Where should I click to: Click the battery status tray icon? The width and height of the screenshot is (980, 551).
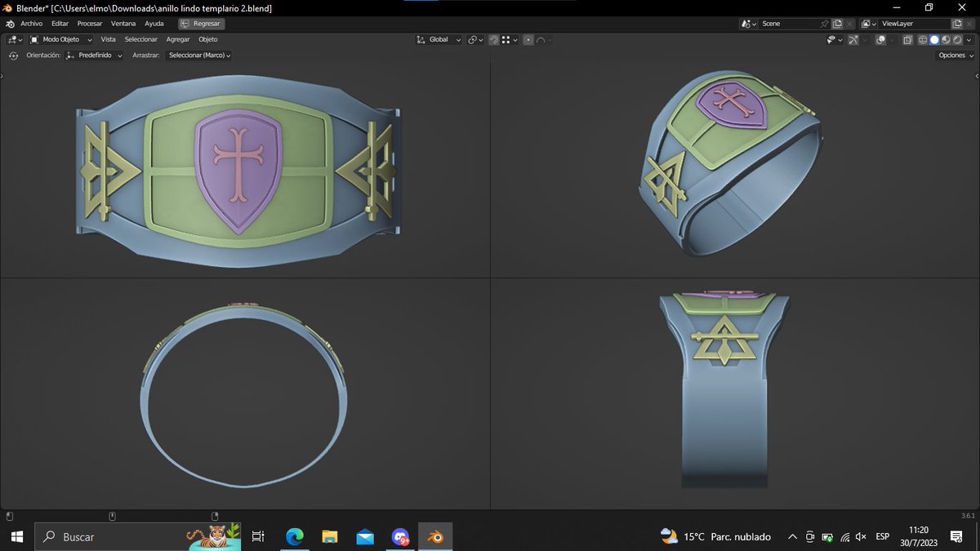pos(827,536)
